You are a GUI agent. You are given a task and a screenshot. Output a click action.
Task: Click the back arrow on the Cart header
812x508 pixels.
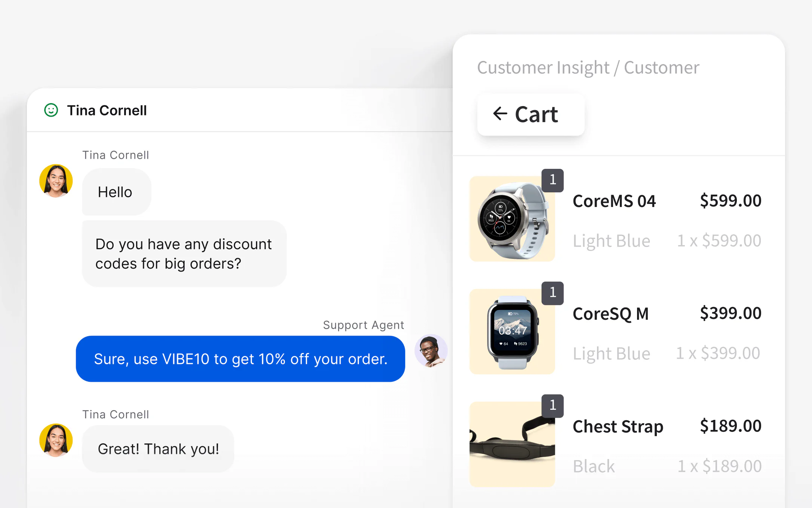(500, 114)
